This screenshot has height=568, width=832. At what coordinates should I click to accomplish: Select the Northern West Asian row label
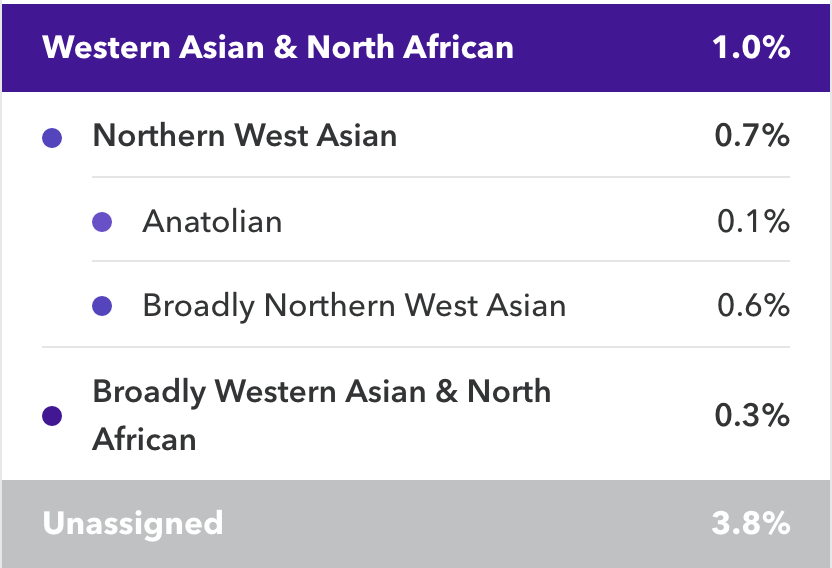244,135
